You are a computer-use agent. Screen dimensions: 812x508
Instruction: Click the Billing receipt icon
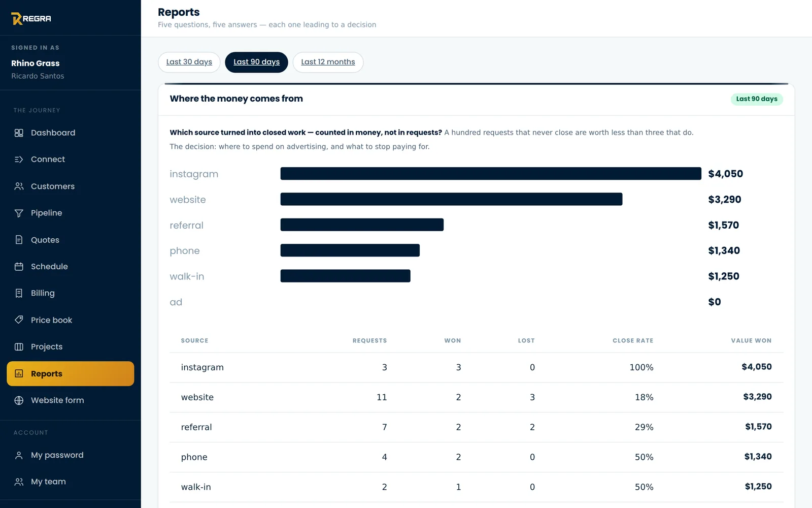(19, 293)
